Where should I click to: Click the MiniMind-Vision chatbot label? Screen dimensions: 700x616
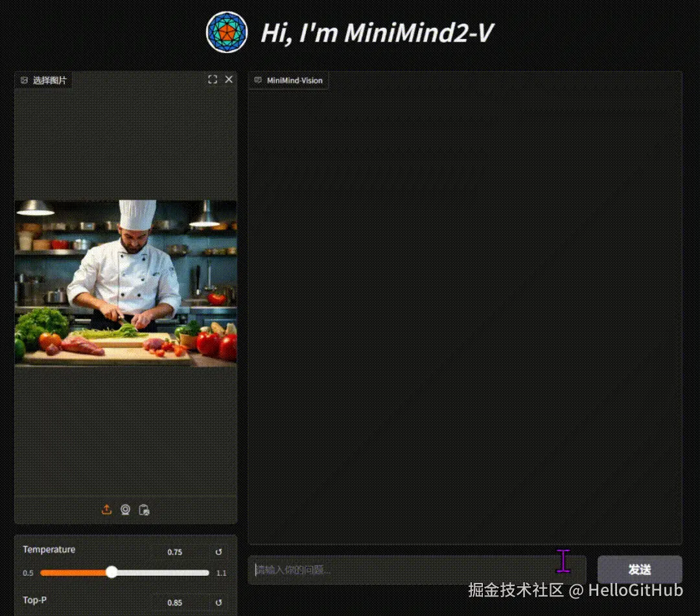point(289,80)
